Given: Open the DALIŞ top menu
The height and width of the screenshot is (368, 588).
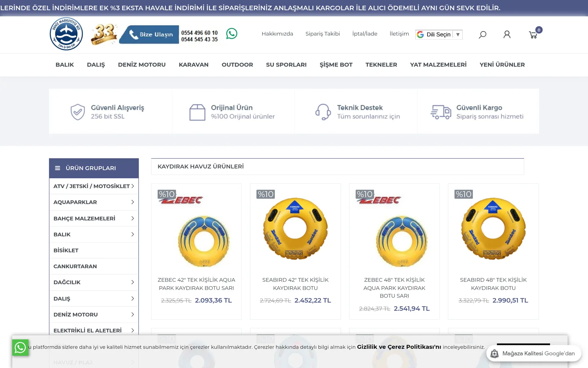Looking at the screenshot, I should pos(96,65).
